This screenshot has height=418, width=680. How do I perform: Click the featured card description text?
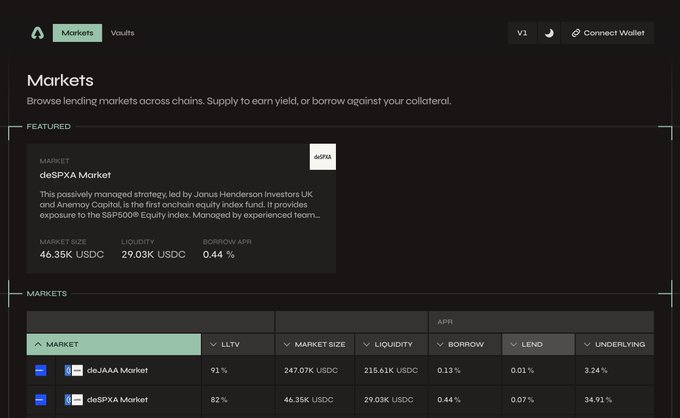(180, 205)
